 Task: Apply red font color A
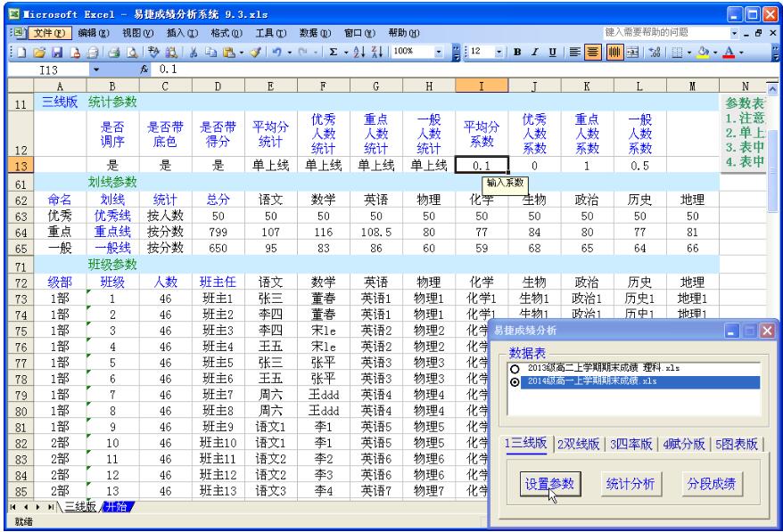[x=729, y=52]
